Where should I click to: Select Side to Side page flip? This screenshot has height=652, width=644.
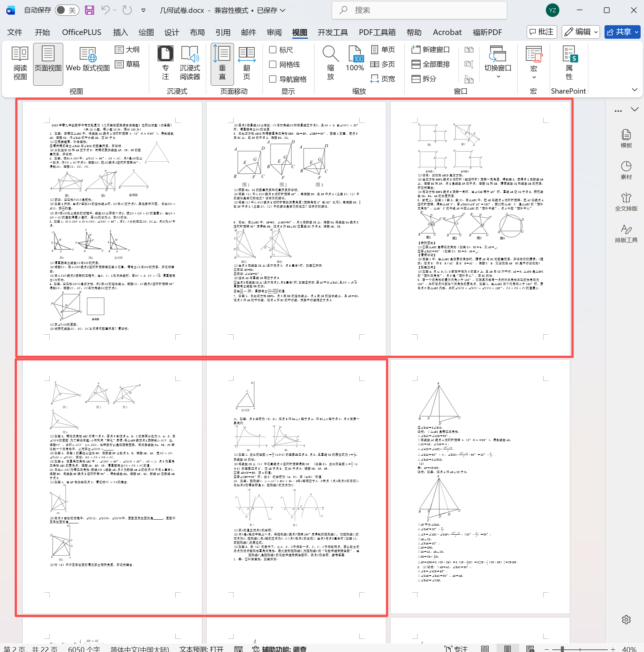click(246, 63)
